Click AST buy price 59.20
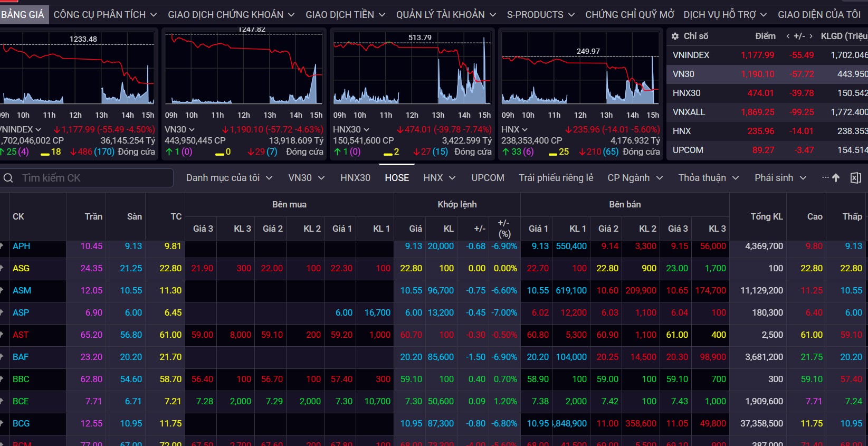The width and height of the screenshot is (868, 446). coord(341,335)
